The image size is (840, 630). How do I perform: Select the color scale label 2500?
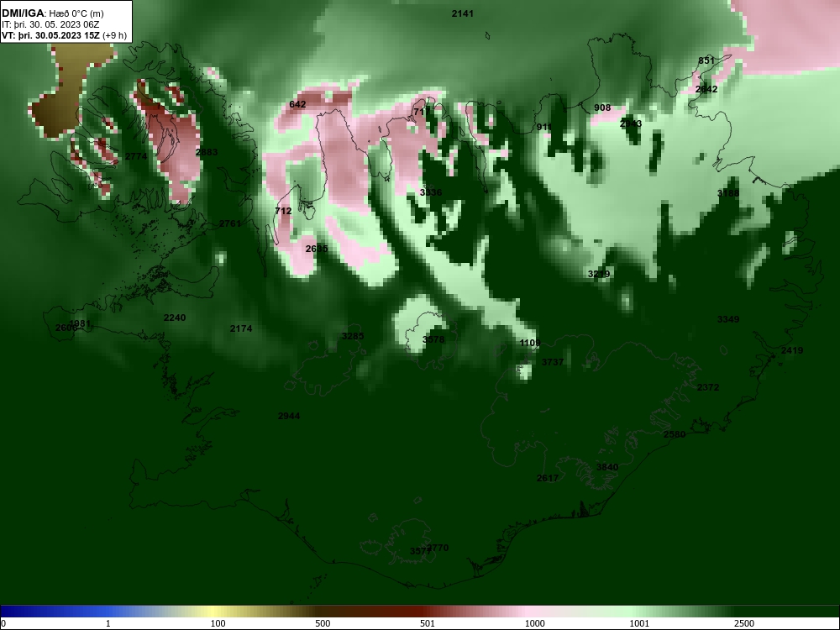[744, 623]
